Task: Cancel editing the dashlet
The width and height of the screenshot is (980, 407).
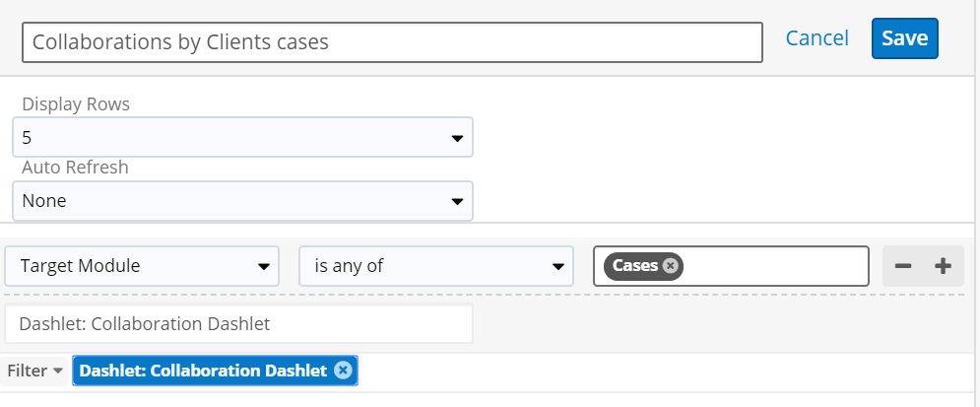Action: 817,38
